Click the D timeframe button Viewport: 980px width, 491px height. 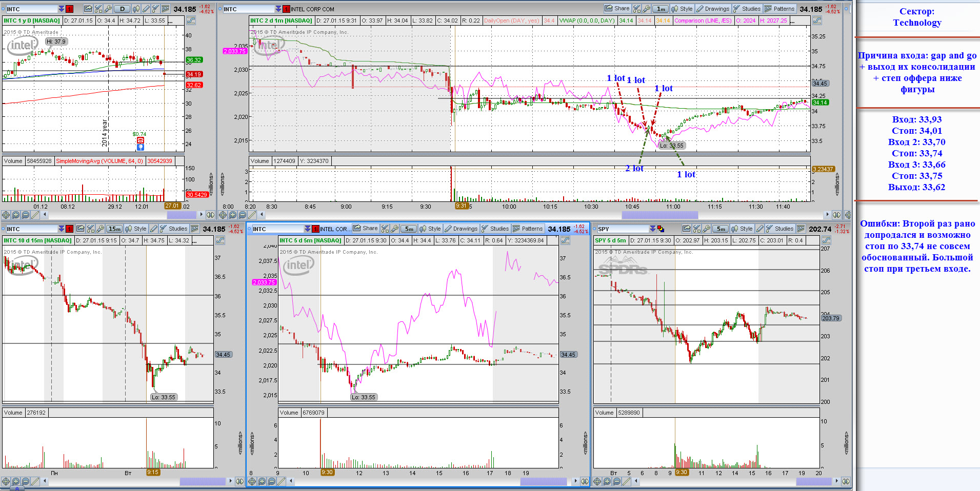[x=122, y=9]
